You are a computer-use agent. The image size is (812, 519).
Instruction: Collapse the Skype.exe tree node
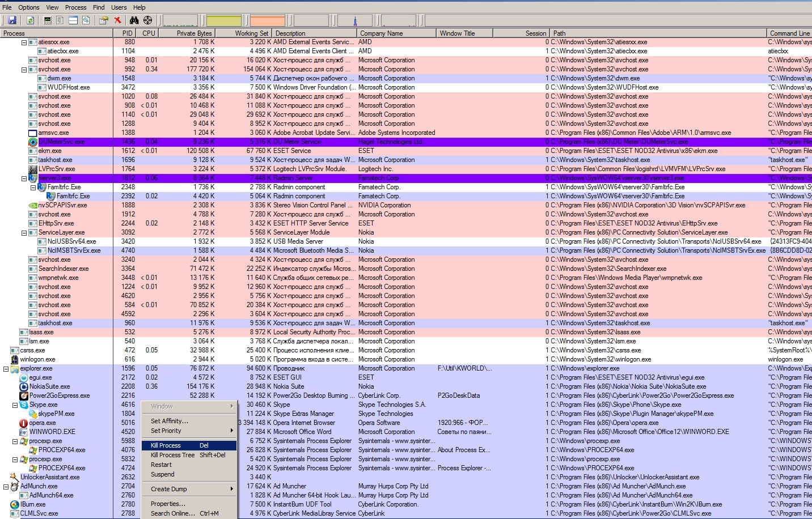pos(15,405)
